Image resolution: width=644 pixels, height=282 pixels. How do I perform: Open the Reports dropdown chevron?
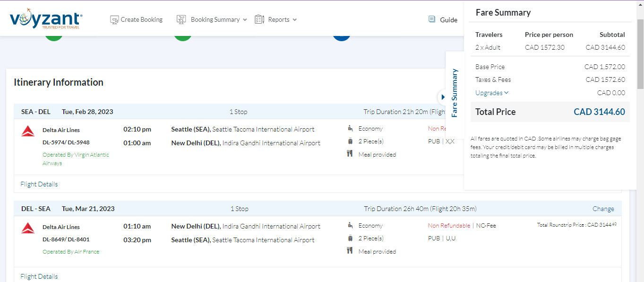pos(295,20)
